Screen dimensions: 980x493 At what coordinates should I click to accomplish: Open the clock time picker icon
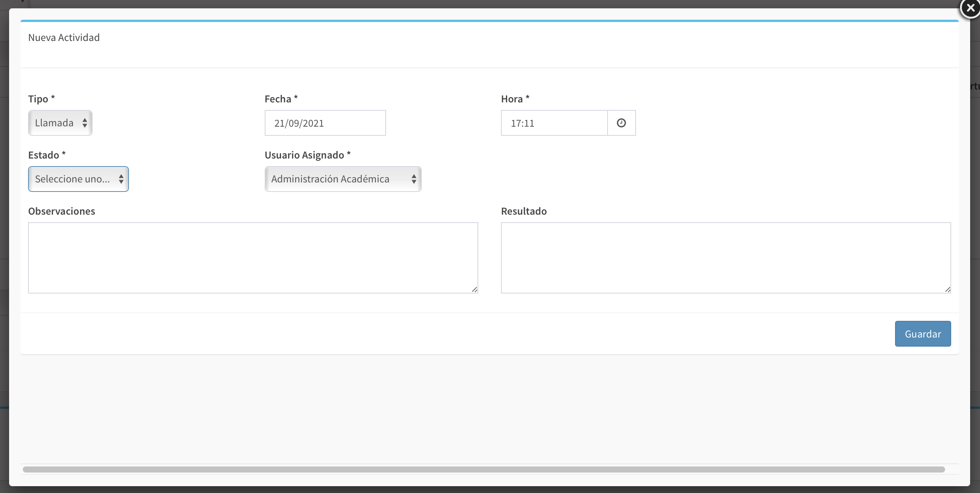pyautogui.click(x=621, y=123)
